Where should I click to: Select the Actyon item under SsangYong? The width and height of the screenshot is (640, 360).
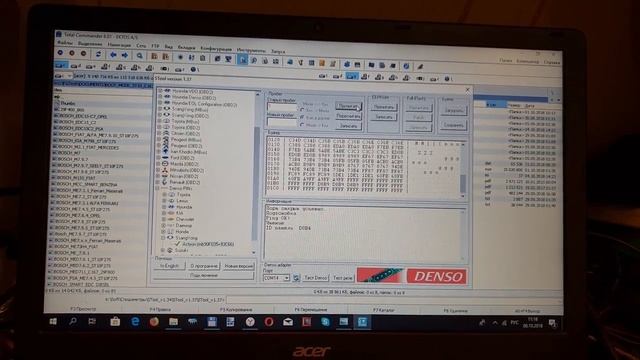point(208,244)
